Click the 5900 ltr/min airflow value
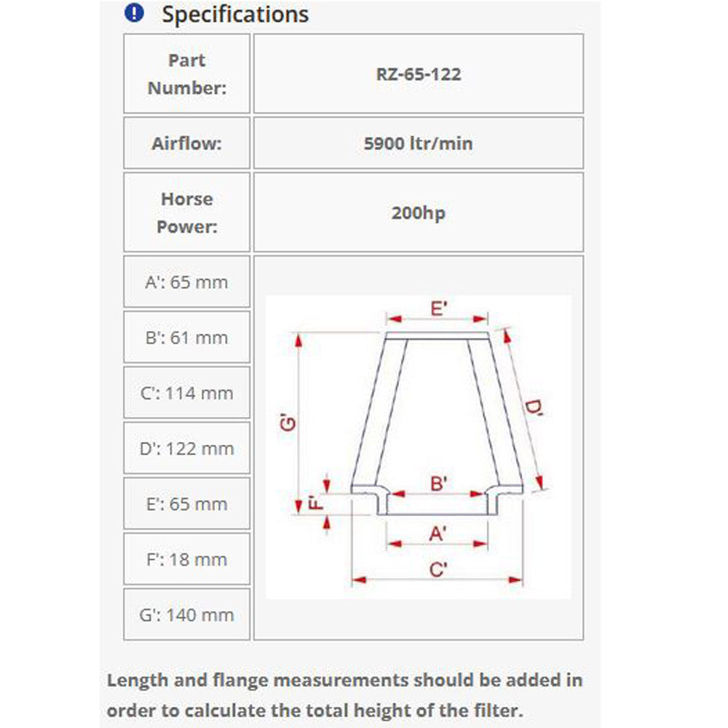Viewport: 728px width, 728px height. click(x=418, y=143)
